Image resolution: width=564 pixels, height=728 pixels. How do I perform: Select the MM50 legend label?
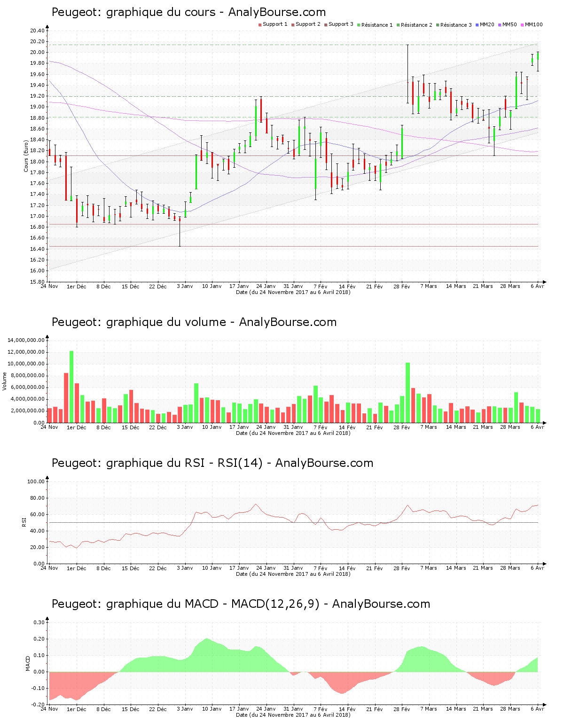coord(509,24)
